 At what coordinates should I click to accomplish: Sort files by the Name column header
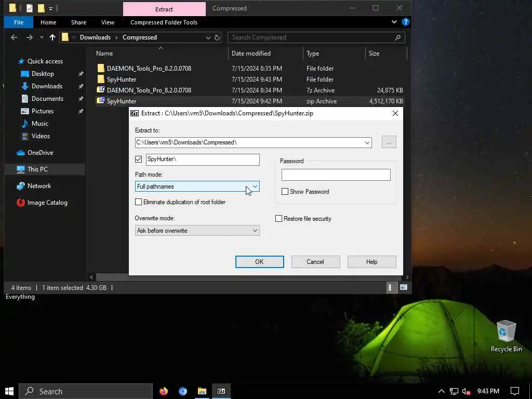pos(104,54)
